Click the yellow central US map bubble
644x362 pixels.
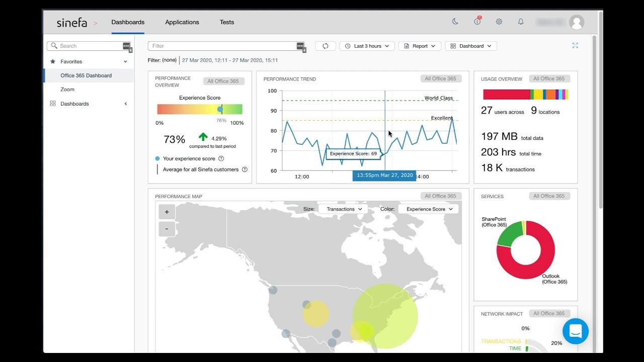[316, 314]
